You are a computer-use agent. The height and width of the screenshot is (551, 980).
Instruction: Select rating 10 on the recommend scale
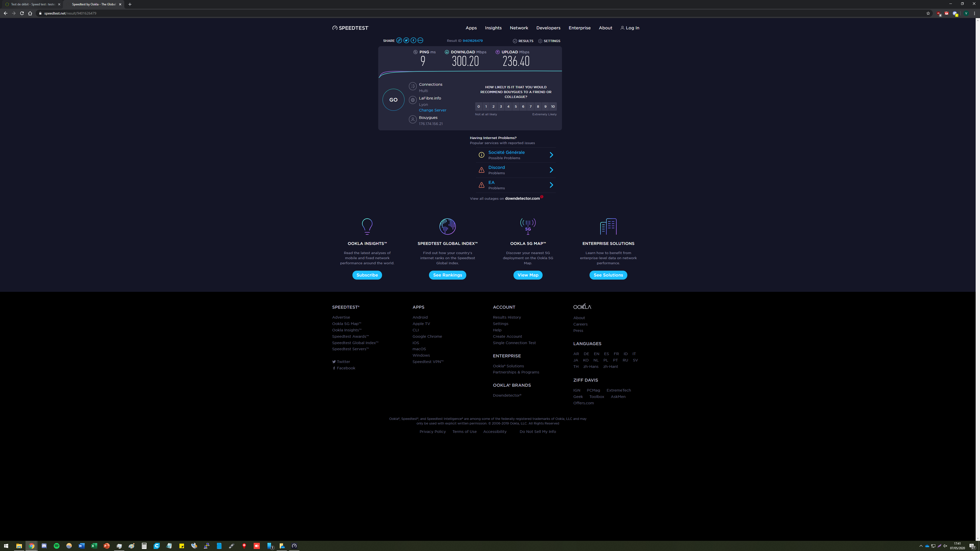553,106
